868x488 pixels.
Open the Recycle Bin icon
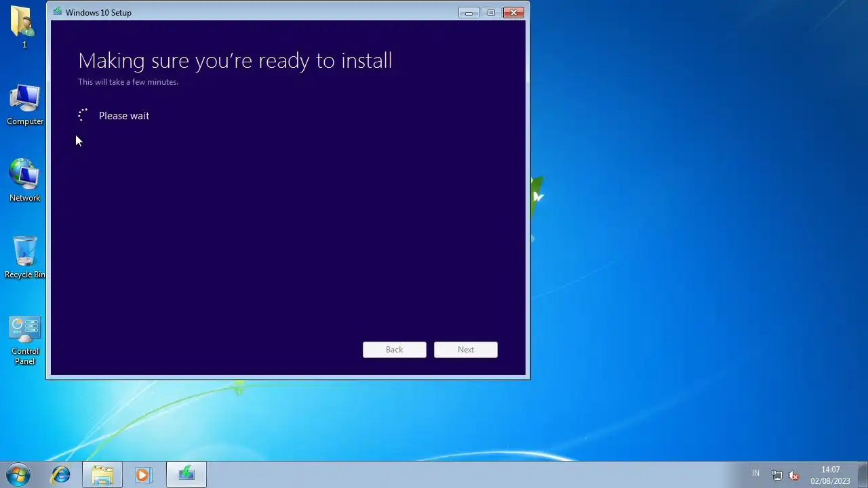pos(25,258)
